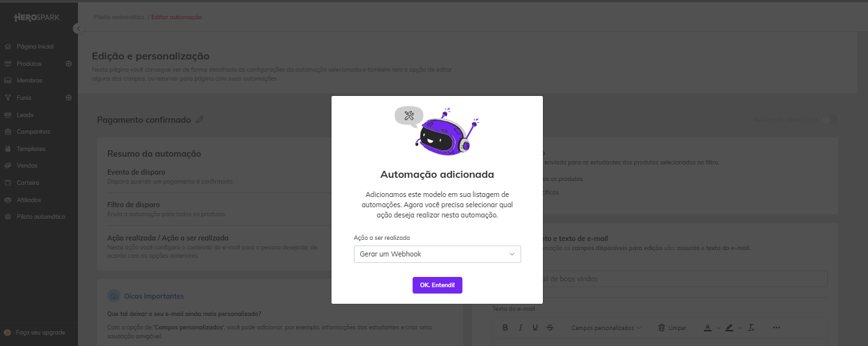Click Filtro de disparo label
868x346 pixels.
[133, 205]
